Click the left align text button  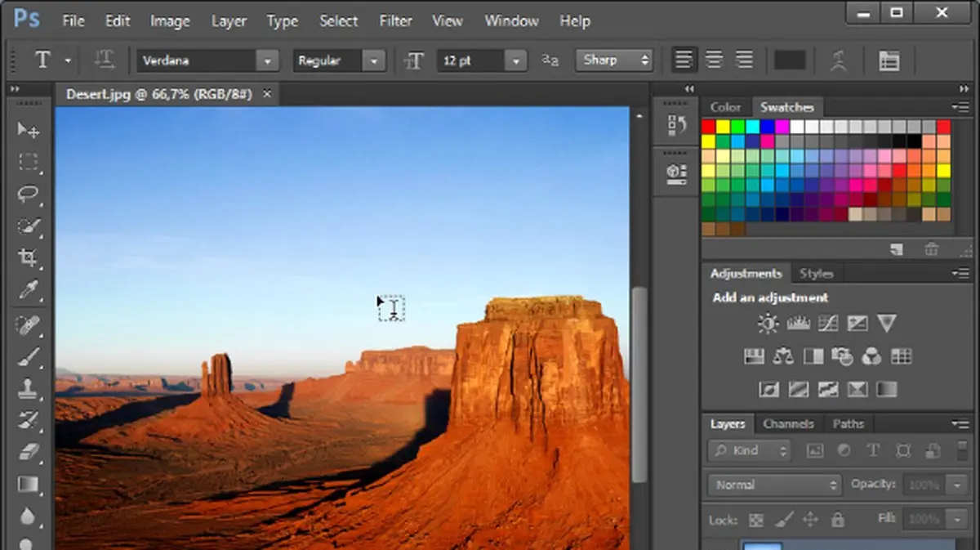(x=684, y=60)
